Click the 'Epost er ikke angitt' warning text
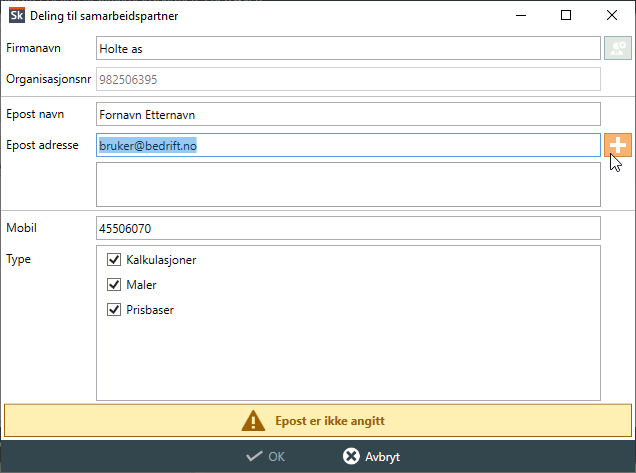The width and height of the screenshot is (636, 473). pyautogui.click(x=330, y=421)
